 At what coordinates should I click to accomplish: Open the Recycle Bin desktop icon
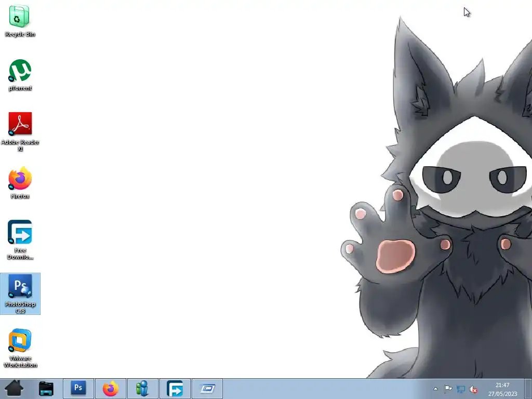[x=20, y=20]
